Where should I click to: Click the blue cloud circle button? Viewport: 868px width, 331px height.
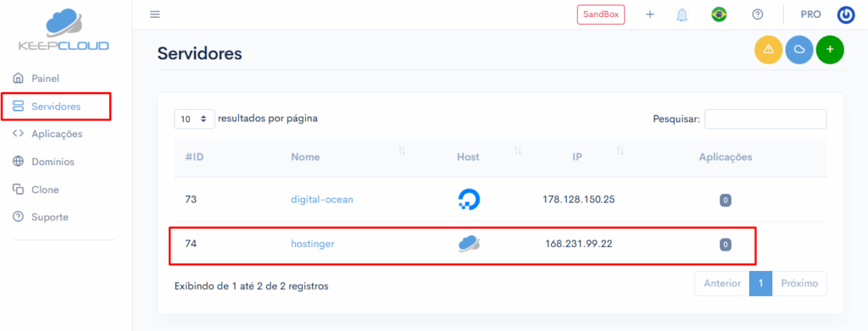(x=799, y=49)
